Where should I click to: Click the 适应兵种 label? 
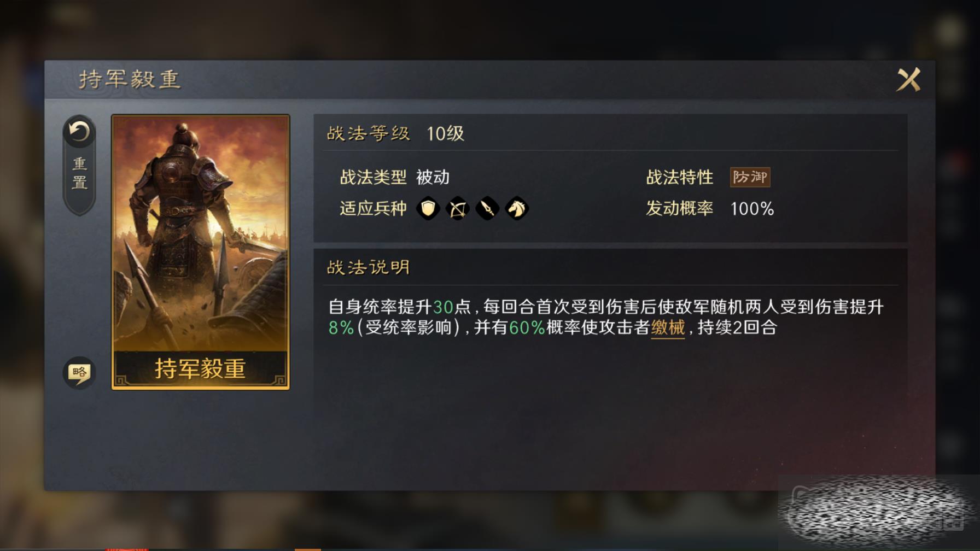373,208
